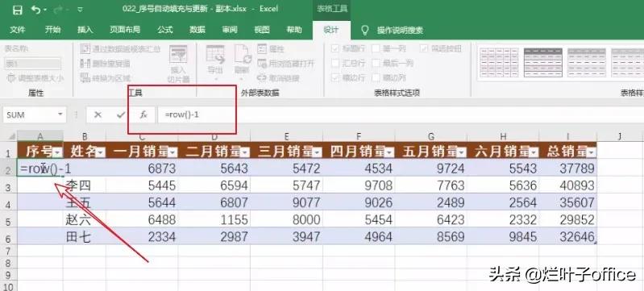Select cell with value 1155
The height and width of the screenshot is (291, 644).
point(214,219)
